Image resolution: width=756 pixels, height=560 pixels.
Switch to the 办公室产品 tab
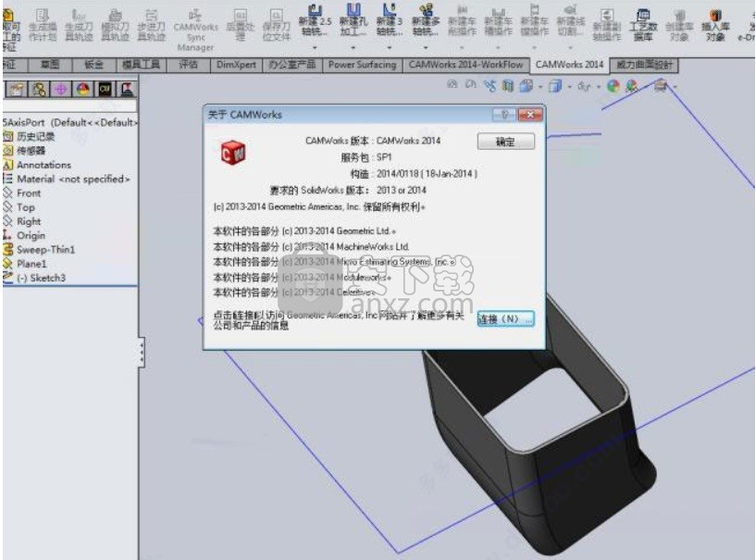click(x=292, y=64)
